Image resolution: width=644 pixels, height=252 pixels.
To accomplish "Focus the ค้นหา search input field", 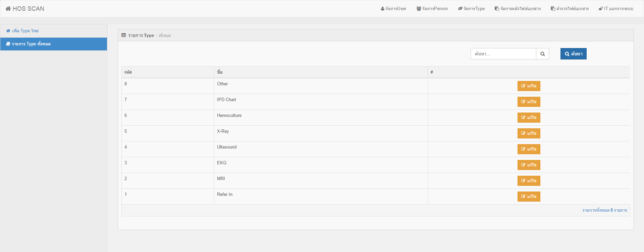I will coord(503,54).
